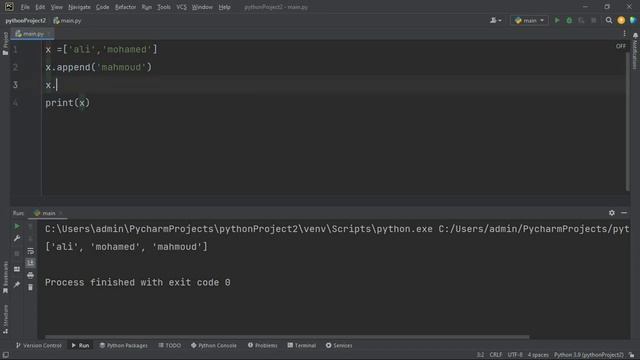Toggle soft-wrap in Run console

point(31,251)
